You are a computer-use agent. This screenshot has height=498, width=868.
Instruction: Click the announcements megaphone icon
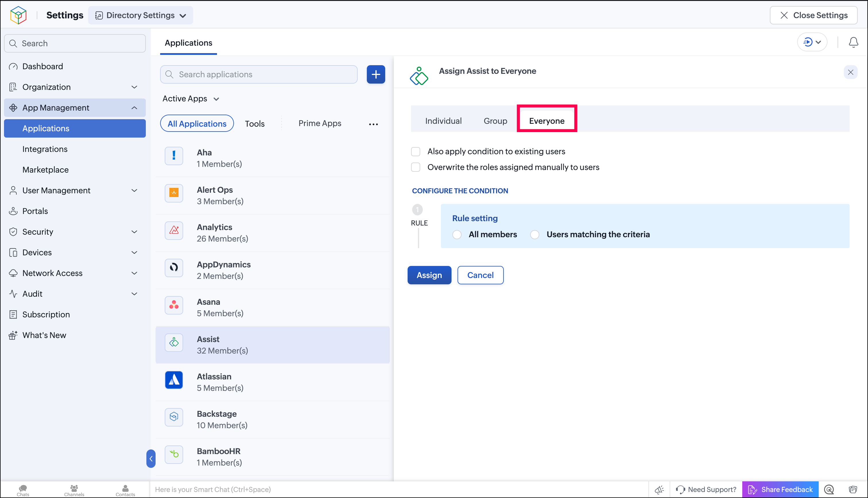point(659,489)
